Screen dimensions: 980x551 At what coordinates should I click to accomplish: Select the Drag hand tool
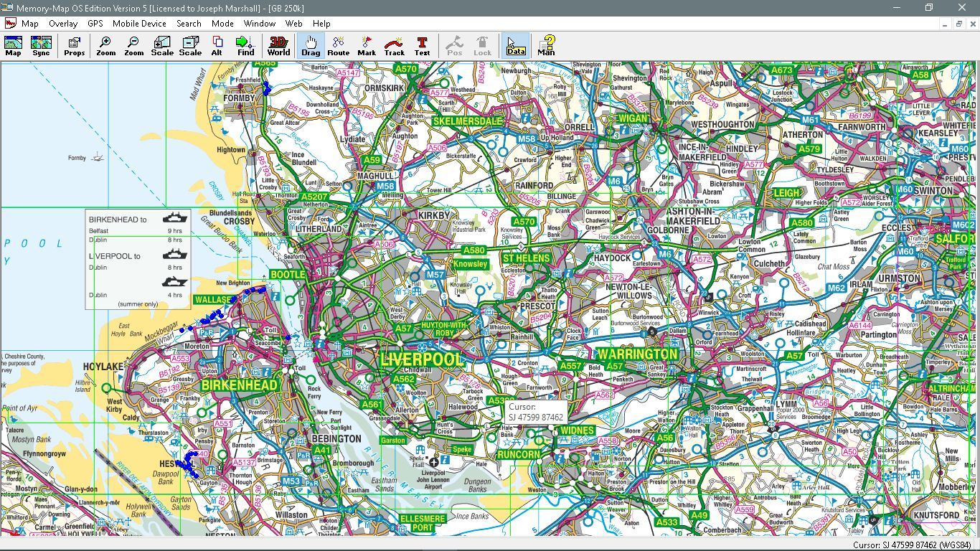point(311,46)
